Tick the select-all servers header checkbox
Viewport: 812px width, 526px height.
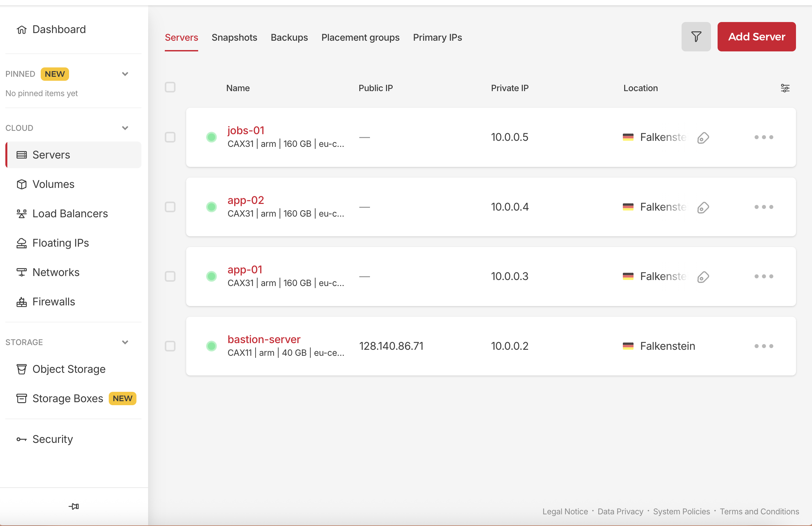[170, 87]
